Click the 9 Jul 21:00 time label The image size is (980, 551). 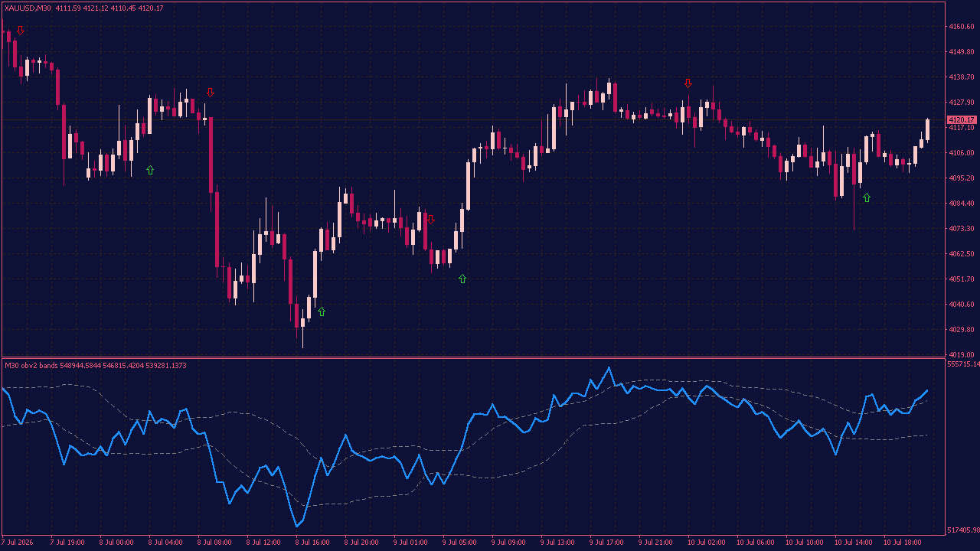tap(655, 543)
